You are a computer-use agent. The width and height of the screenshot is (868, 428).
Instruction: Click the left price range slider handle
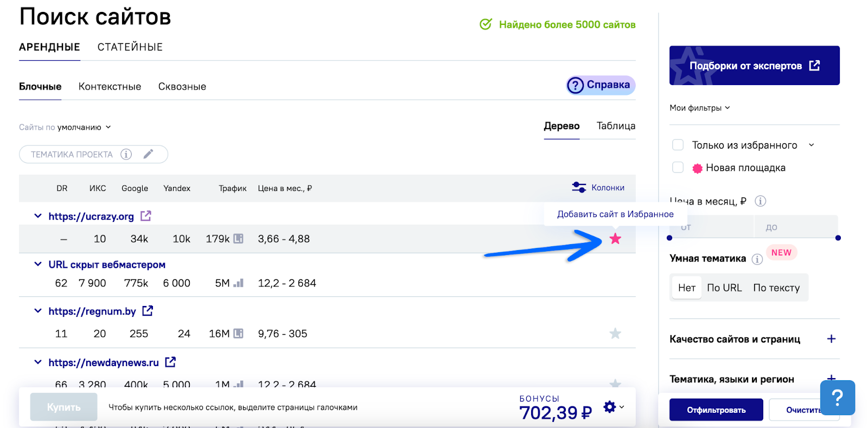pyautogui.click(x=669, y=238)
